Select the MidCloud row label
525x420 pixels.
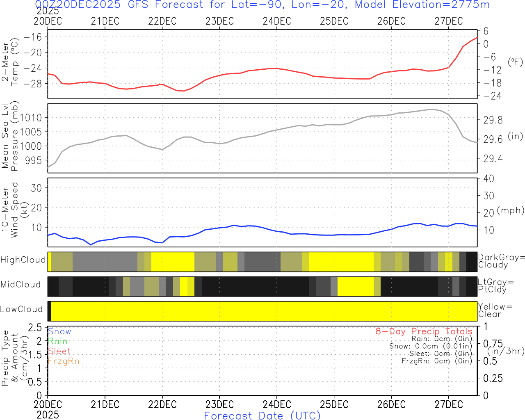tap(21, 285)
